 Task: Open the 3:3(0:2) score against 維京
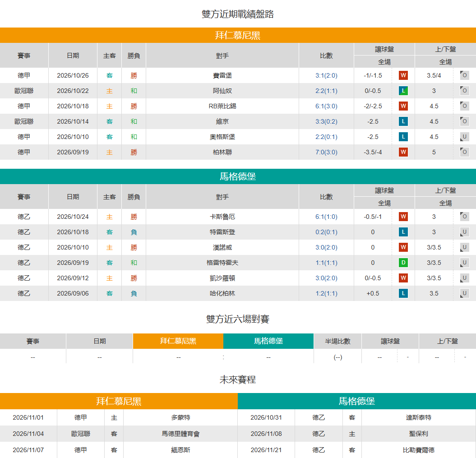[326, 122]
